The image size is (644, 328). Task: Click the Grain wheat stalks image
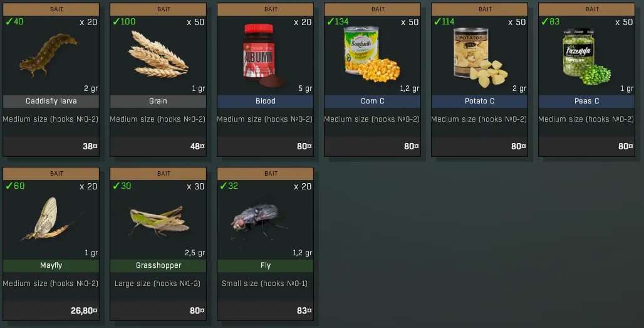point(158,55)
